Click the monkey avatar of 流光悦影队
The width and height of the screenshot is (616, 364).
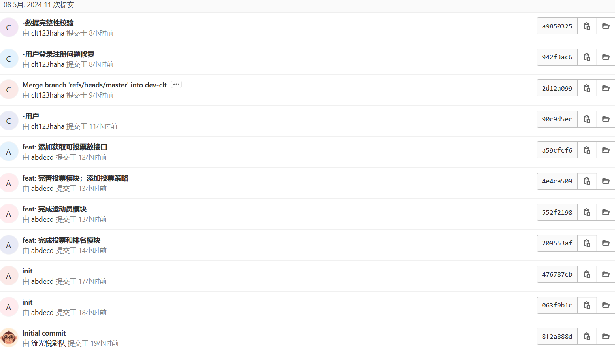point(9,338)
